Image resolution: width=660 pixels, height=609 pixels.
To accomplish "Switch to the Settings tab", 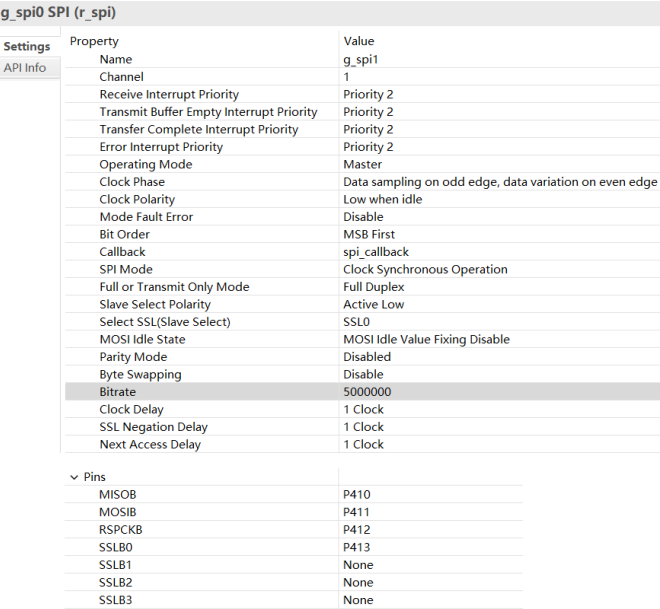I will pyautogui.click(x=27, y=46).
